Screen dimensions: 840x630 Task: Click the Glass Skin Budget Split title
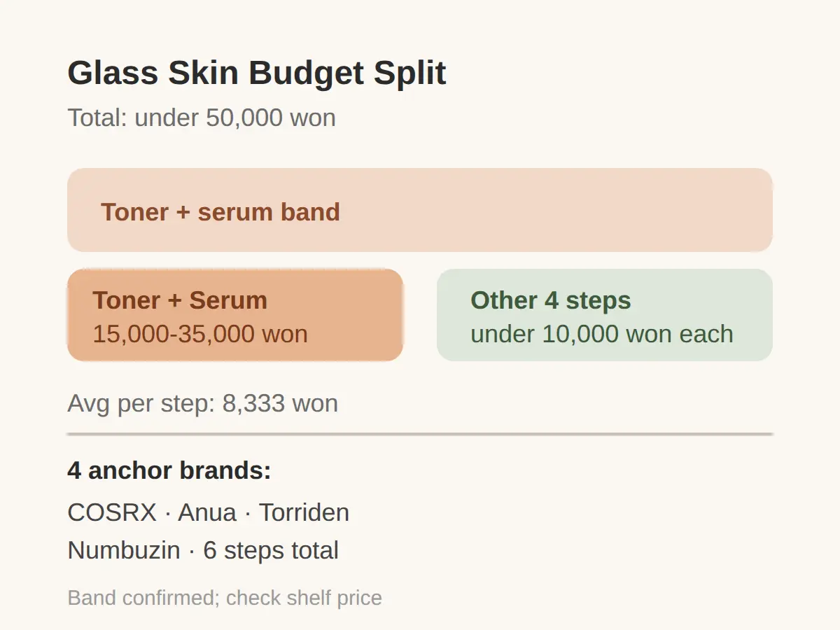pyautogui.click(x=256, y=73)
